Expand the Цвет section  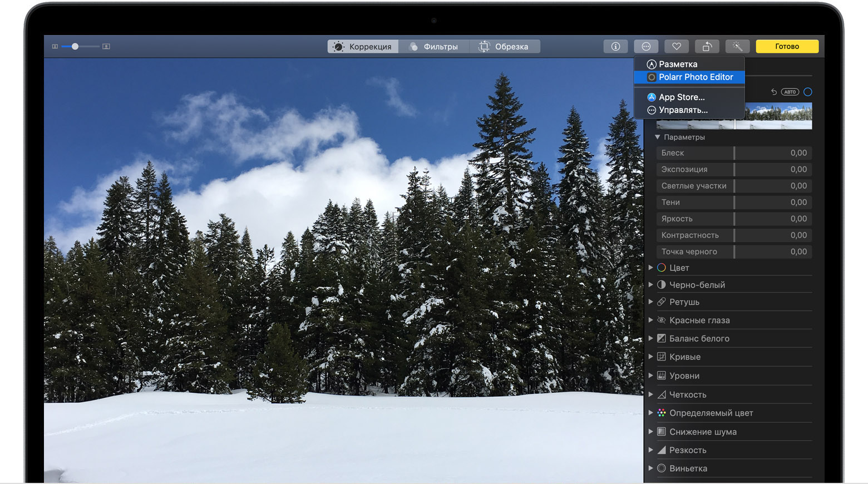(x=650, y=268)
